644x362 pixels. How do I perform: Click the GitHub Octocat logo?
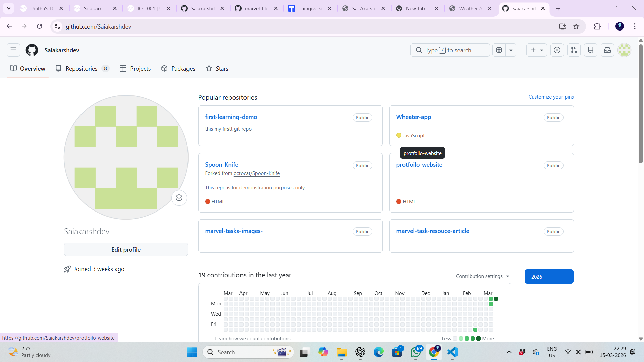[32, 50]
